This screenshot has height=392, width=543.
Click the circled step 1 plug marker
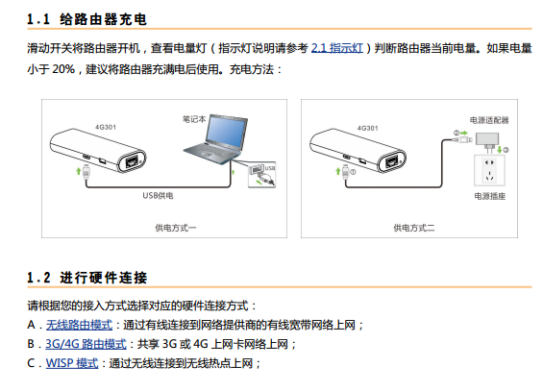pyautogui.click(x=353, y=172)
